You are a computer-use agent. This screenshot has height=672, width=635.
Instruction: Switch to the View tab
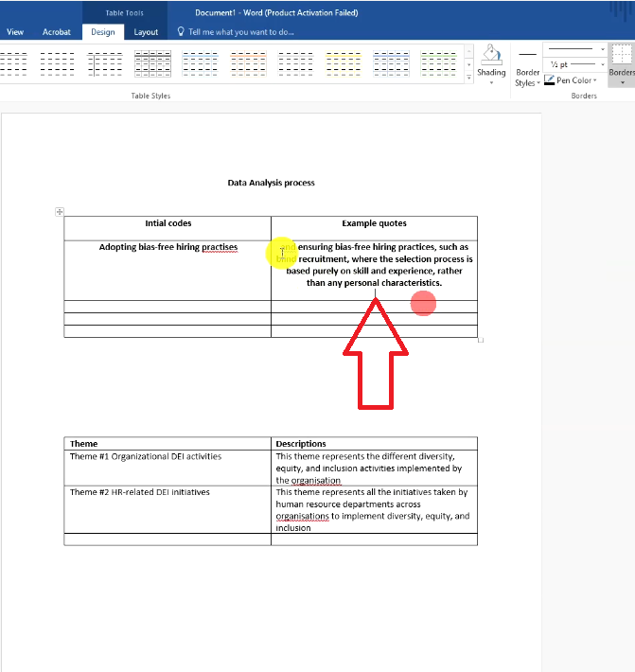[x=15, y=32]
